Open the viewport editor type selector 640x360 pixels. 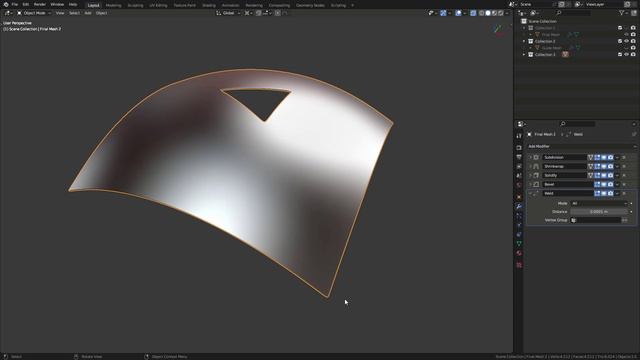[8, 13]
